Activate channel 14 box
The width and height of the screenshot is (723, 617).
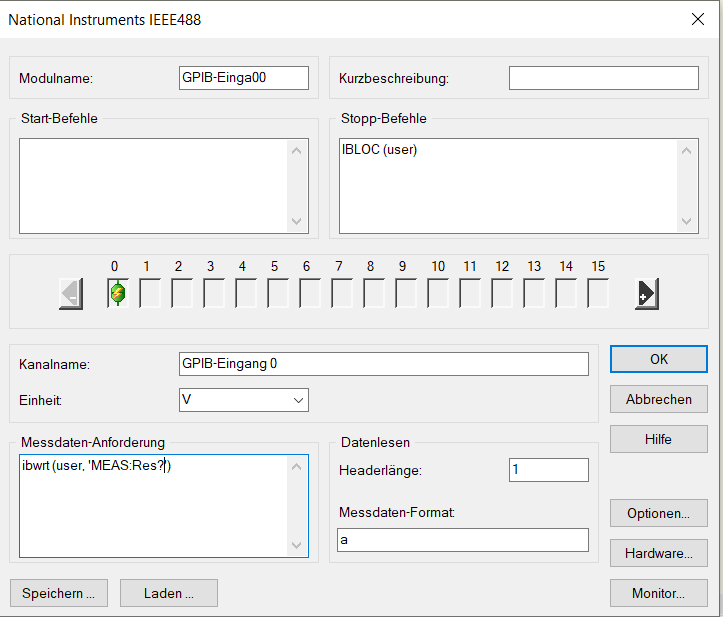tap(566, 293)
